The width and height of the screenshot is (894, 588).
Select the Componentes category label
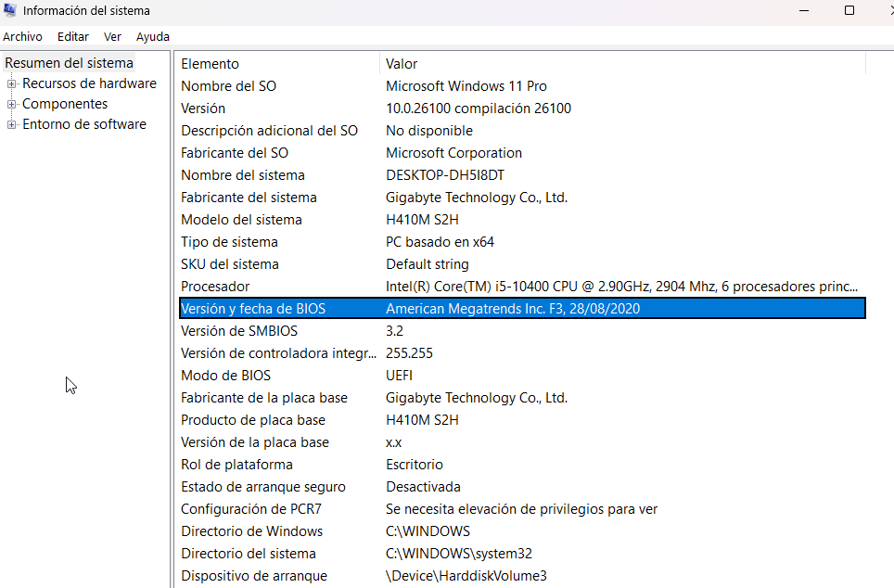coord(65,104)
